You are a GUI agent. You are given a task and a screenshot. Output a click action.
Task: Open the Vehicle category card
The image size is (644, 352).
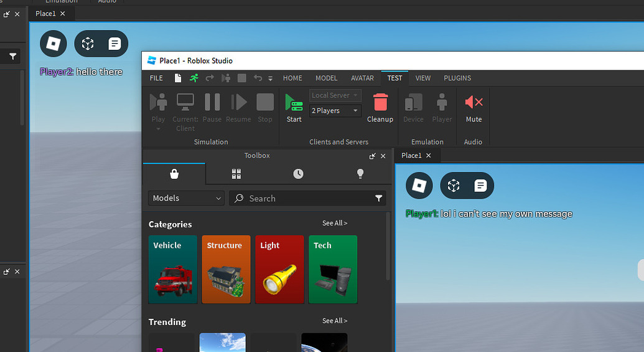(173, 270)
